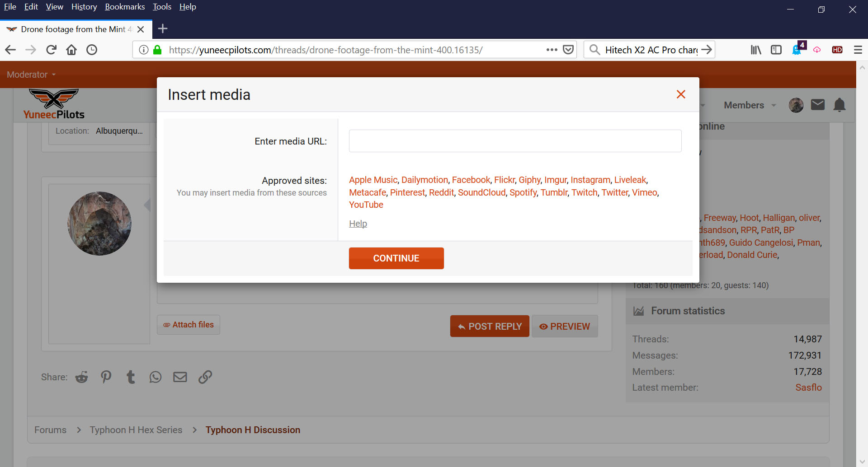Viewport: 868px width, 467px height.
Task: Click the Save to Pocket icon
Action: (x=568, y=50)
